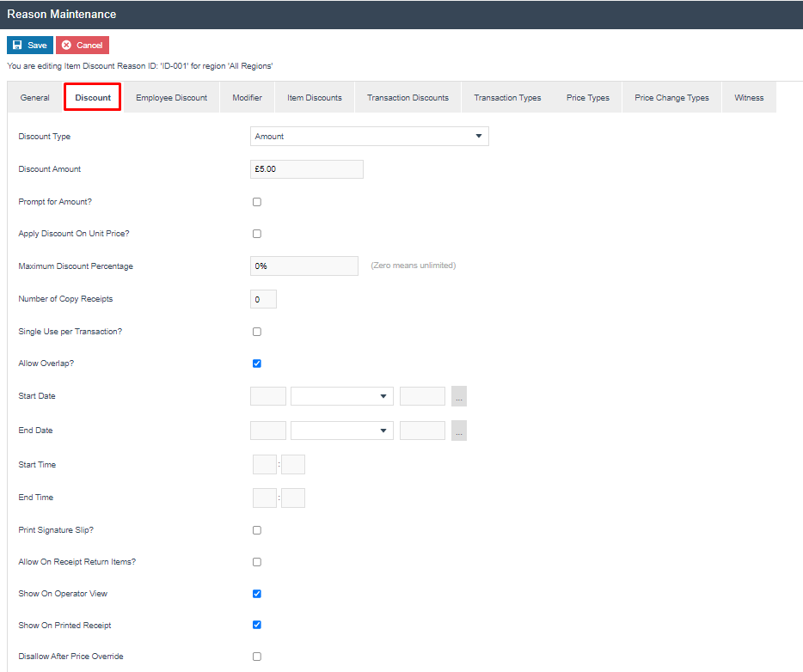Switch to Transaction Types tab
The width and height of the screenshot is (803, 672).
[507, 97]
